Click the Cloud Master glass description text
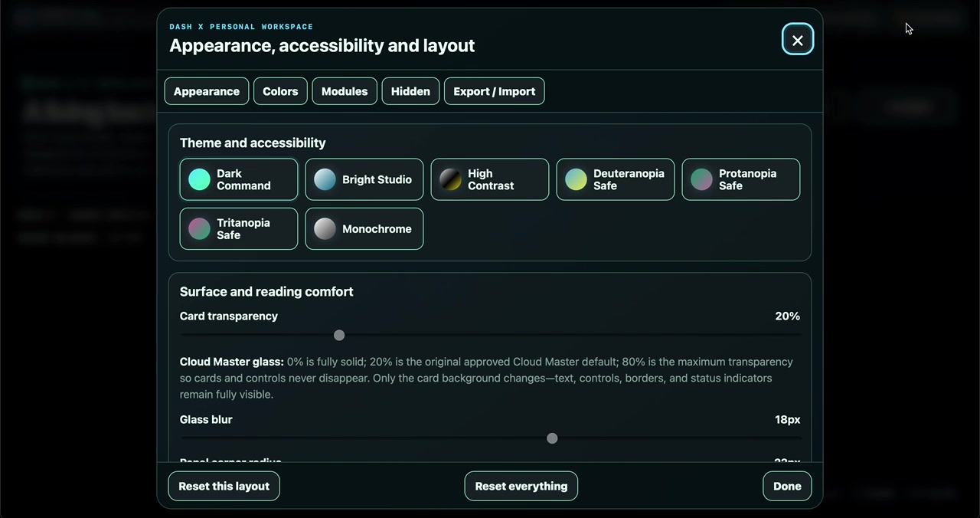Image resolution: width=980 pixels, height=518 pixels. coord(487,378)
